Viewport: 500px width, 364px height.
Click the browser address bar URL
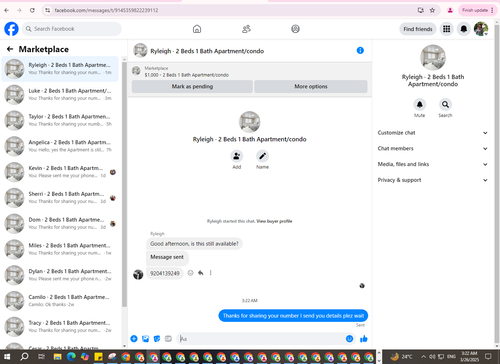pyautogui.click(x=107, y=10)
